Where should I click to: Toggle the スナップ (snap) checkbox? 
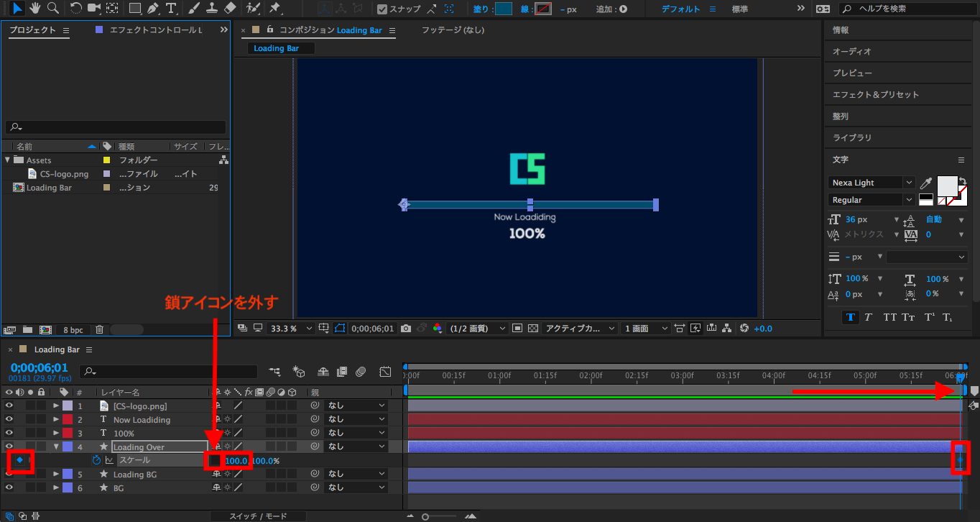coord(382,9)
